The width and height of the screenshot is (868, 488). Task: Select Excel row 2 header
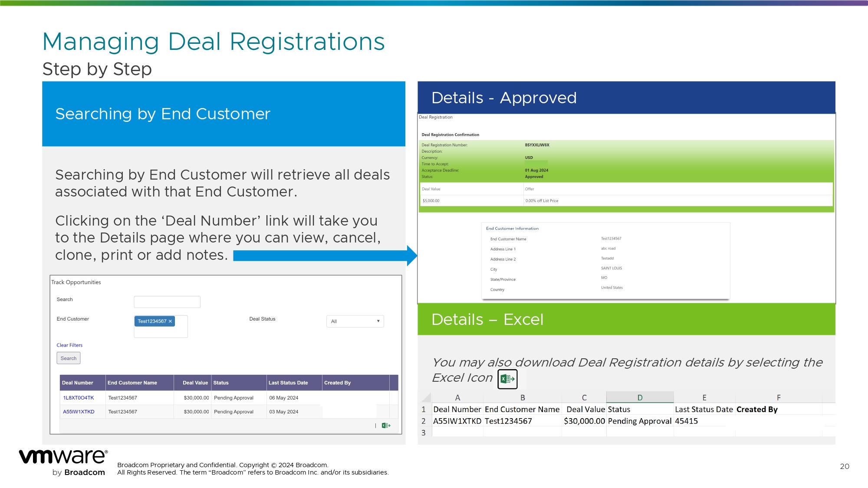coord(424,421)
